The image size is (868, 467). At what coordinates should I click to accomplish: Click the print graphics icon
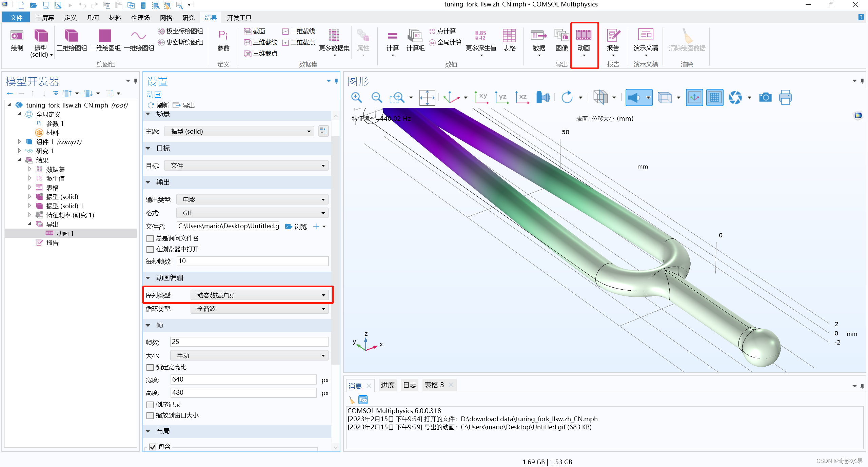tap(785, 98)
